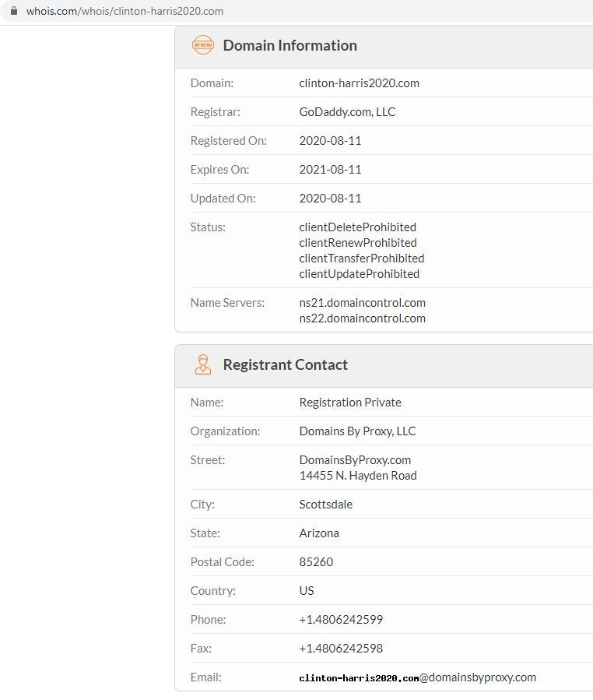Click the Expires On: field label
Screen dimensions: 593x700
(x=219, y=170)
